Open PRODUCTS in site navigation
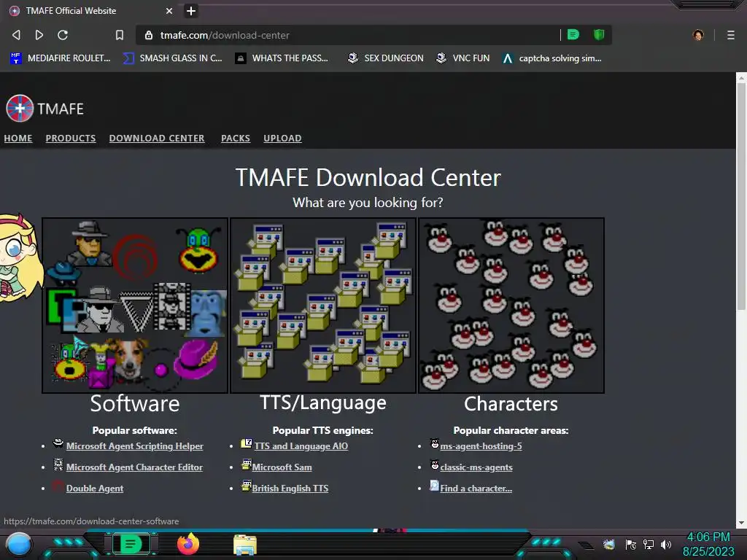Image resolution: width=747 pixels, height=560 pixels. pyautogui.click(x=71, y=138)
